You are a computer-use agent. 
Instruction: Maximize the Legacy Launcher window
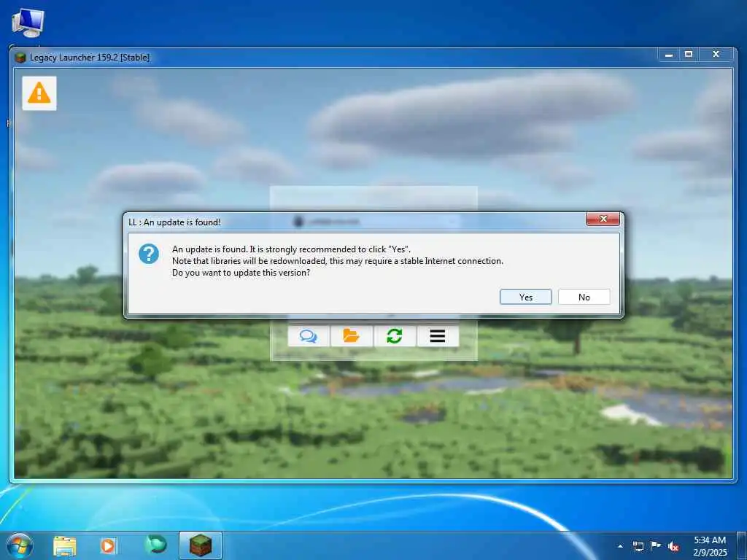689,55
